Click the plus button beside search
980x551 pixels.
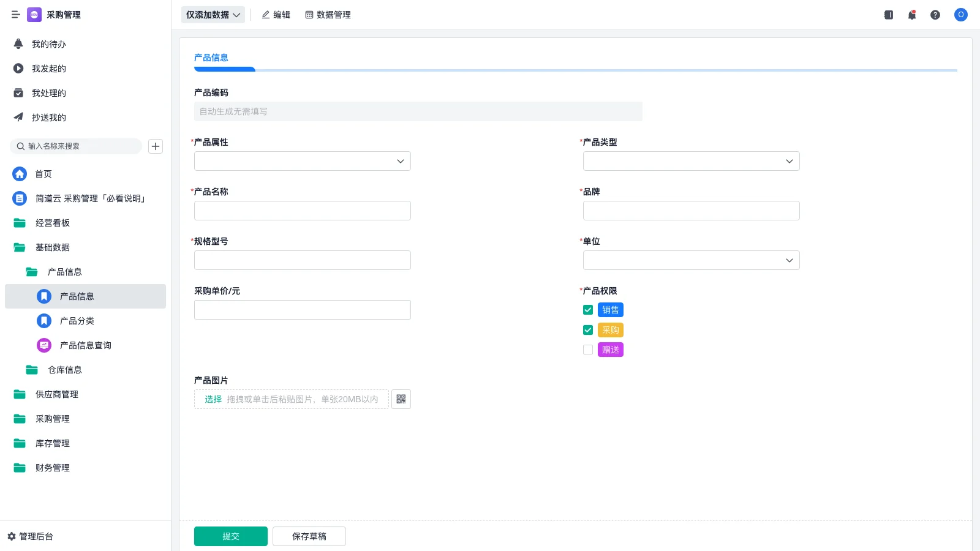pyautogui.click(x=156, y=146)
